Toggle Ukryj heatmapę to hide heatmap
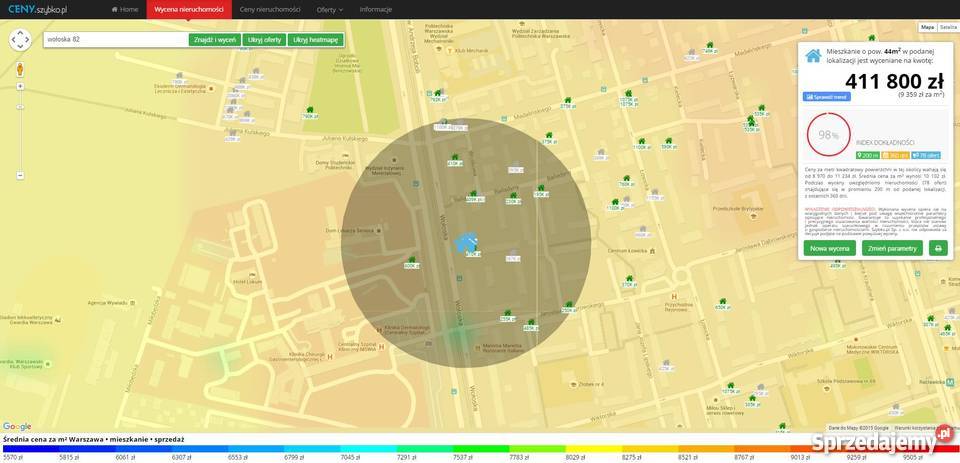The image size is (960, 463). (315, 40)
